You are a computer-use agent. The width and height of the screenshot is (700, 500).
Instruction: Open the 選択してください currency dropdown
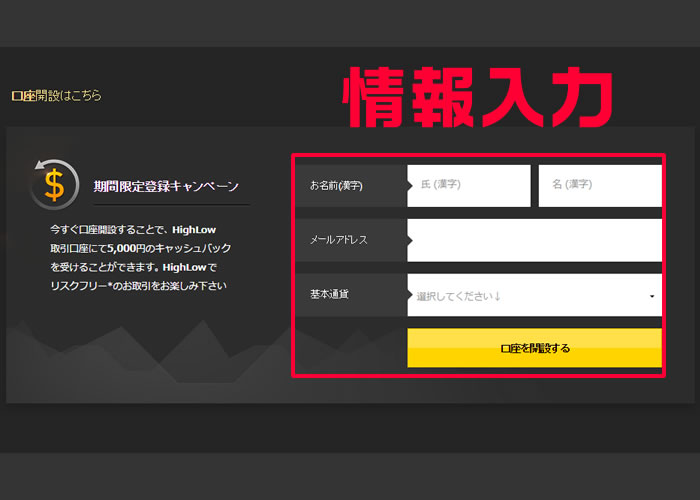tap(525, 296)
